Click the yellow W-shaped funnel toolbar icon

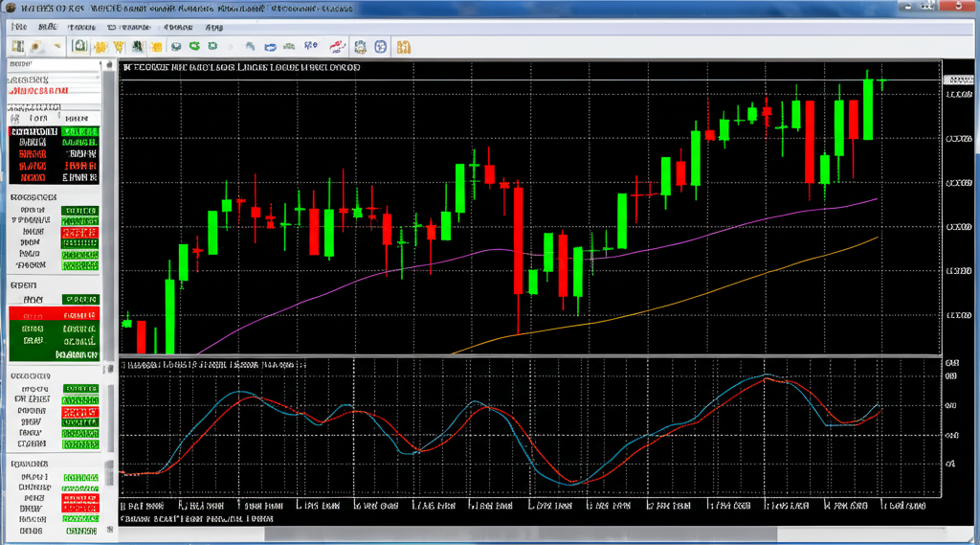click(x=119, y=47)
